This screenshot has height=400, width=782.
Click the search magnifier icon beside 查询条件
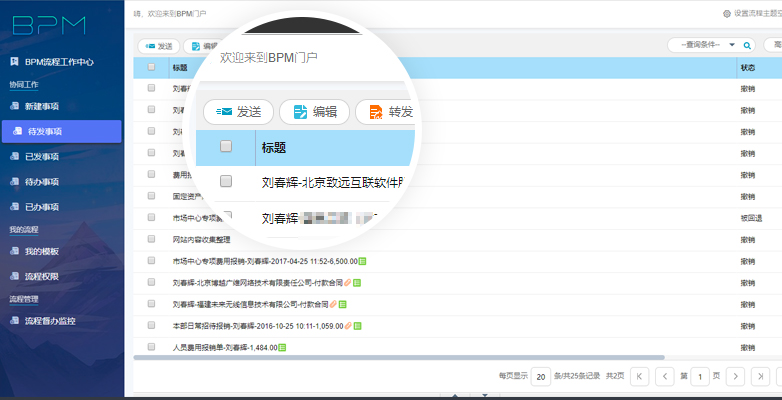tap(747, 45)
